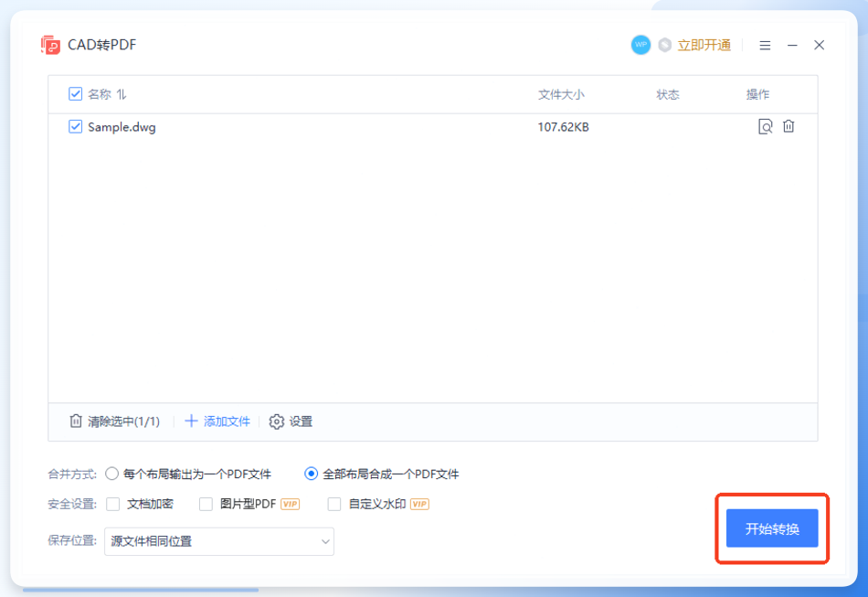The width and height of the screenshot is (868, 597).
Task: Click the gray membership badge icon
Action: [665, 46]
